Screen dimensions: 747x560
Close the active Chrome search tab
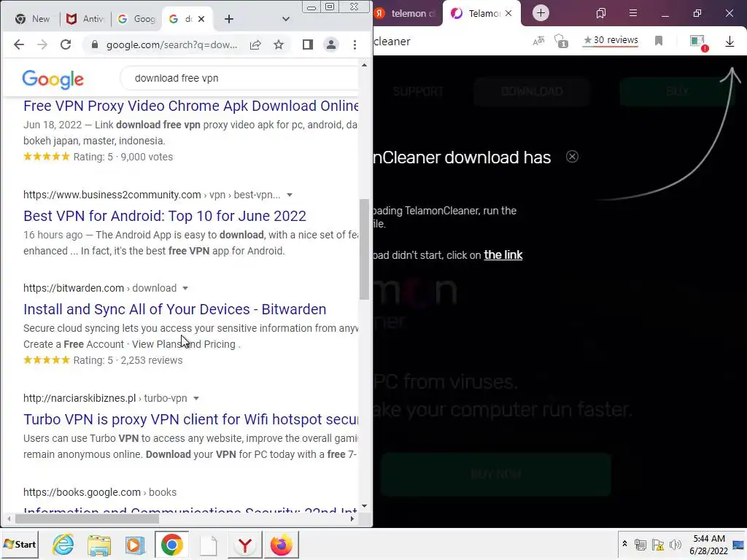point(201,19)
